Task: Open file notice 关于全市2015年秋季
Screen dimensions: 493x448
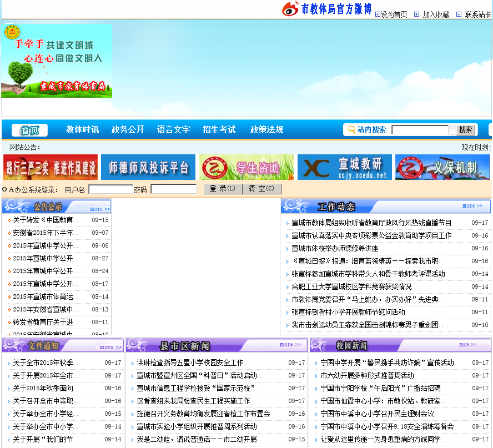Action: [44, 363]
